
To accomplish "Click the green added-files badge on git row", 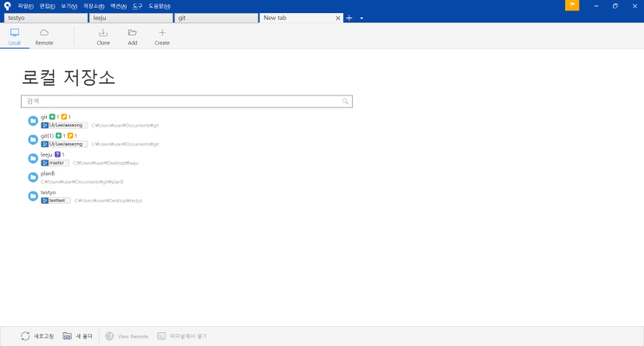I will [52, 117].
